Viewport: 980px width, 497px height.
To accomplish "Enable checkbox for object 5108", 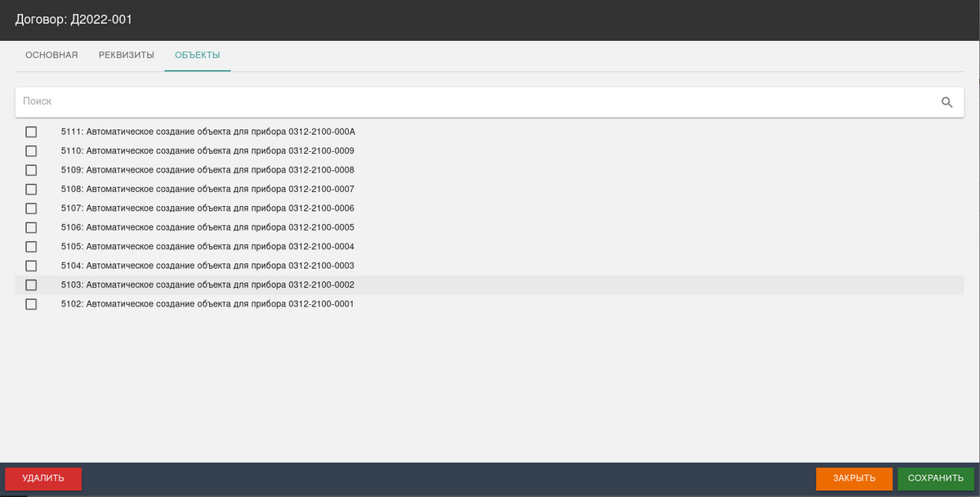I will pyautogui.click(x=31, y=189).
